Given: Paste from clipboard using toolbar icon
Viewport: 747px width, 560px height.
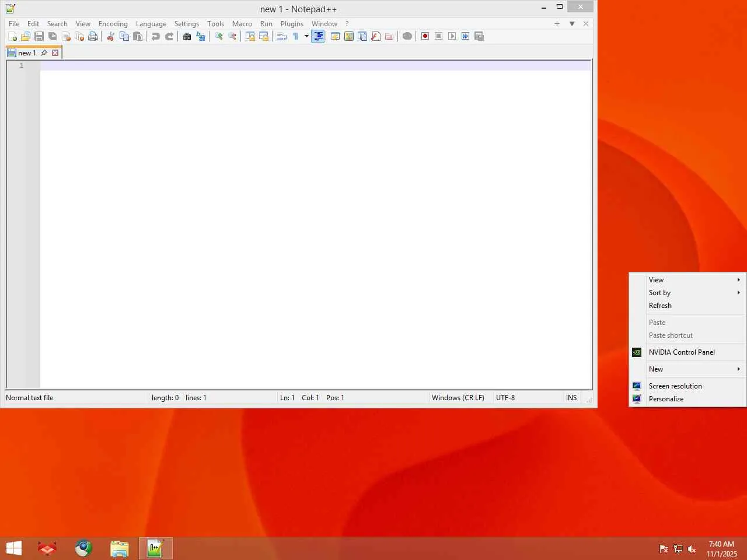Looking at the screenshot, I should (138, 36).
